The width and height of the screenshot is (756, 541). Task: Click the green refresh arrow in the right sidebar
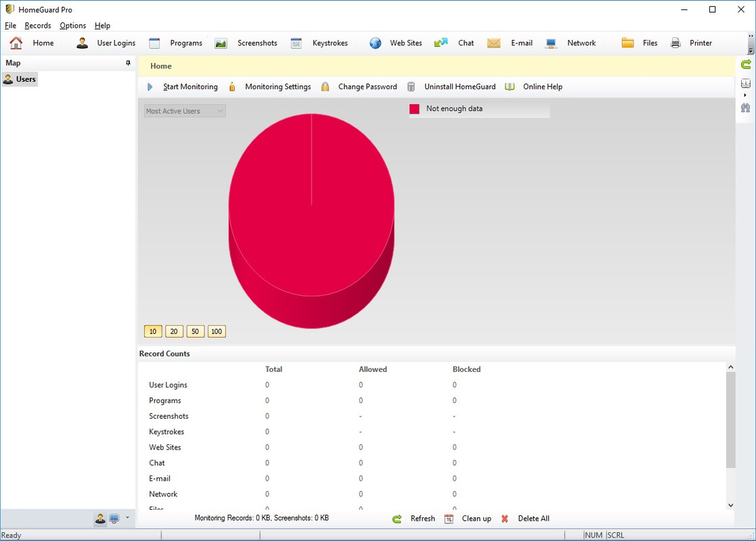coord(746,64)
